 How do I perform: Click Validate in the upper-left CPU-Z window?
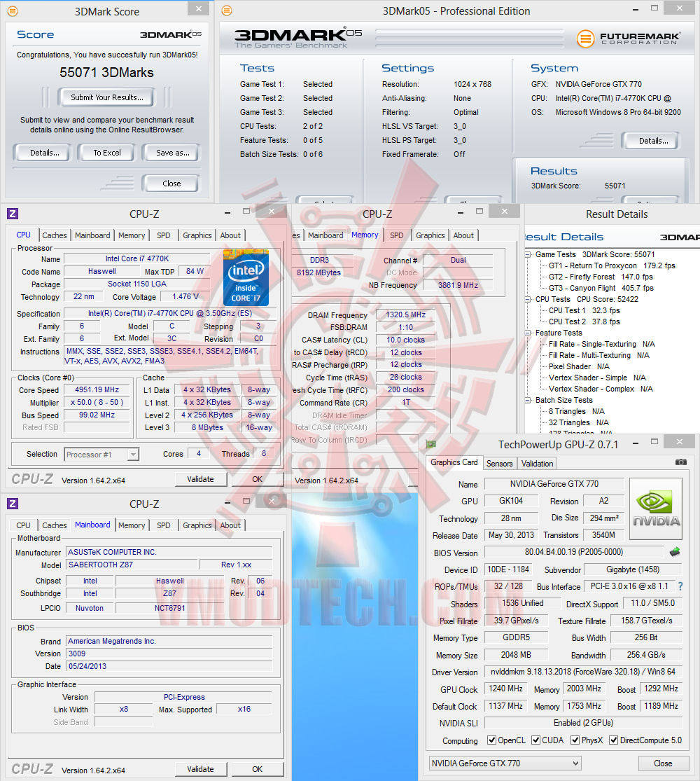[201, 479]
